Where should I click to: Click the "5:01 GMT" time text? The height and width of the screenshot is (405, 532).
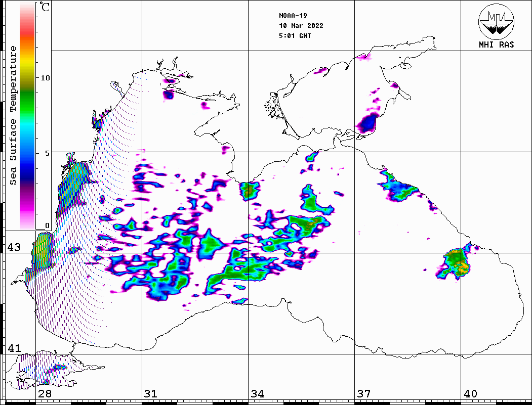pos(295,36)
